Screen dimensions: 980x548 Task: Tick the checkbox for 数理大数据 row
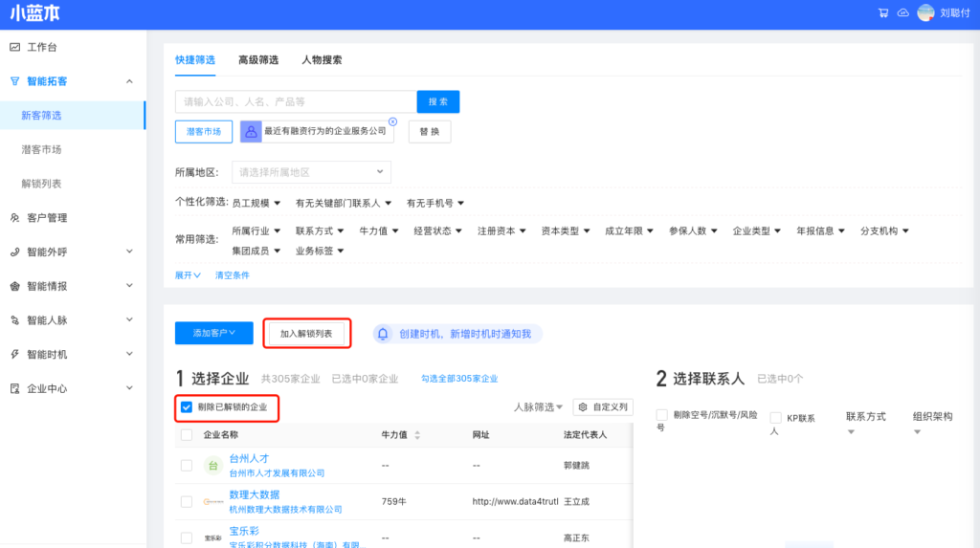[187, 501]
